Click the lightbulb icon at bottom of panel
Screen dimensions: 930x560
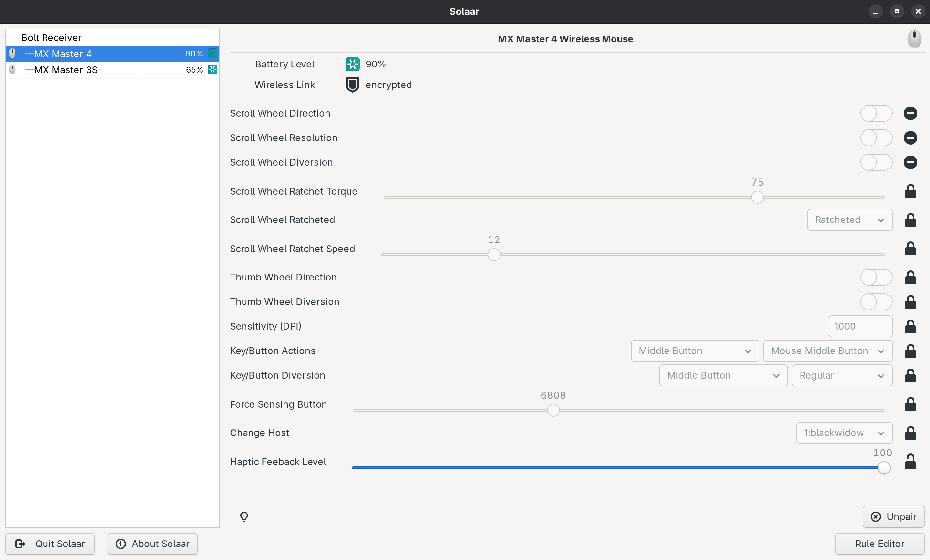[244, 516]
